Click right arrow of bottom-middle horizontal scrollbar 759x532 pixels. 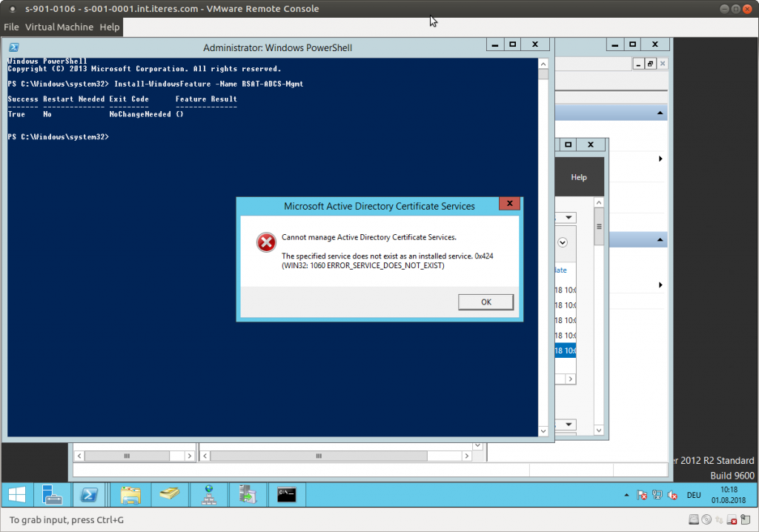(x=467, y=456)
